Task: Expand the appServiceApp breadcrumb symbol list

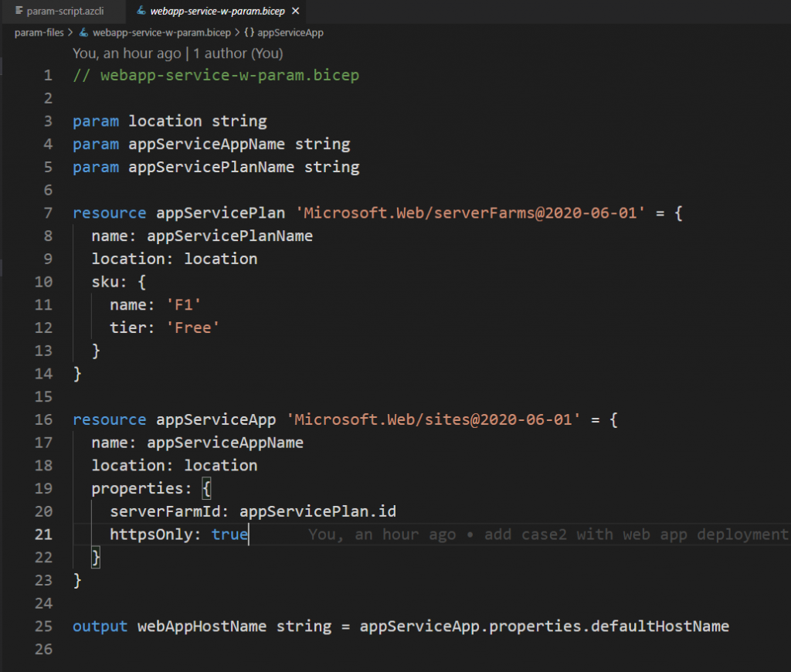Action: click(290, 32)
